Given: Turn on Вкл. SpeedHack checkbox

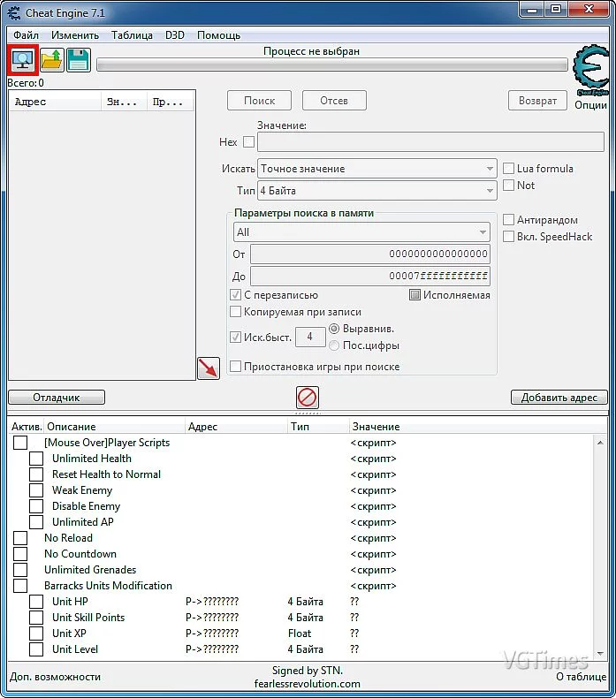Looking at the screenshot, I should 508,237.
